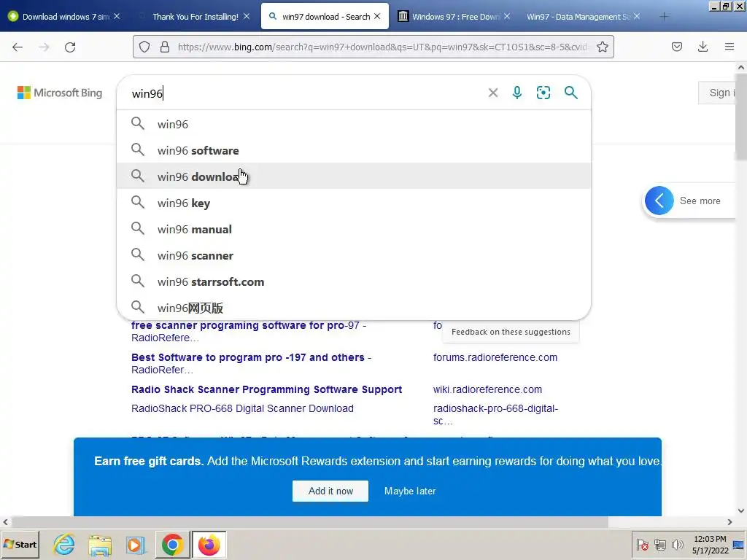Open the 'radioshack-pro-668-digital-sc…' link
Viewport: 747px width, 560px height.
495,414
